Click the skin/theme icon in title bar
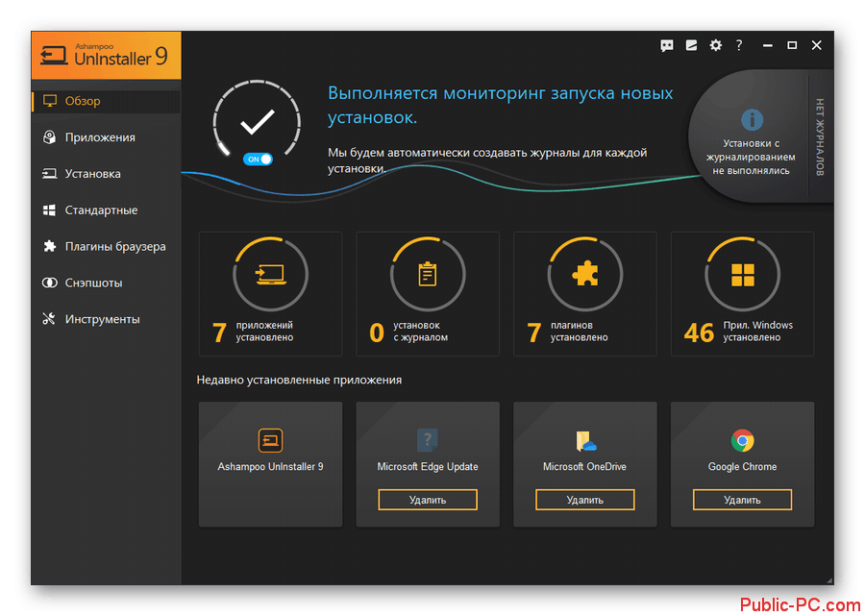 click(691, 45)
